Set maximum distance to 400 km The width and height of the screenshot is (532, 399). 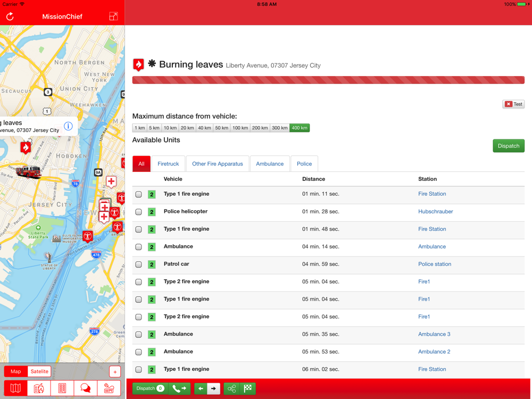[300, 128]
